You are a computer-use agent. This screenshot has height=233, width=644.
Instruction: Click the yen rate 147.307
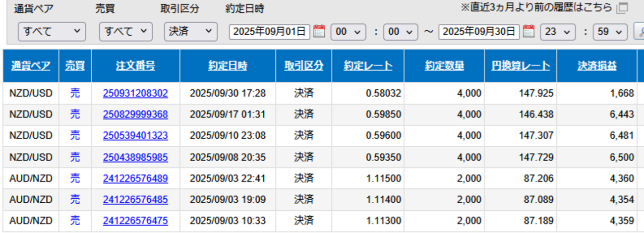pos(536,135)
